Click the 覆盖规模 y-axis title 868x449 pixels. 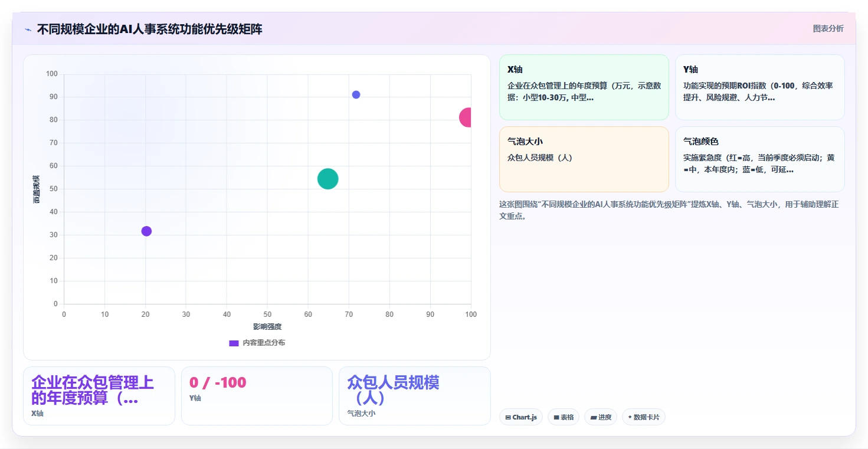pyautogui.click(x=37, y=189)
